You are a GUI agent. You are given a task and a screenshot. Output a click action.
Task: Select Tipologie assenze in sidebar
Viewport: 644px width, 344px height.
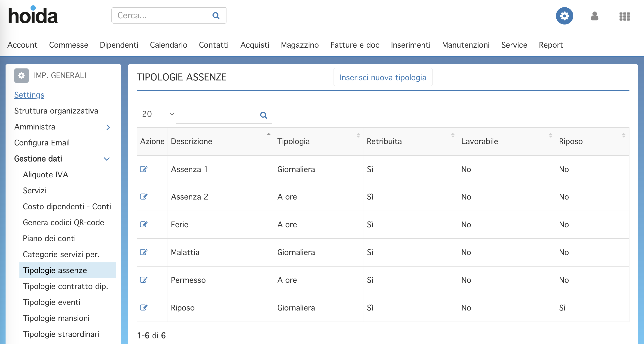coord(67,270)
